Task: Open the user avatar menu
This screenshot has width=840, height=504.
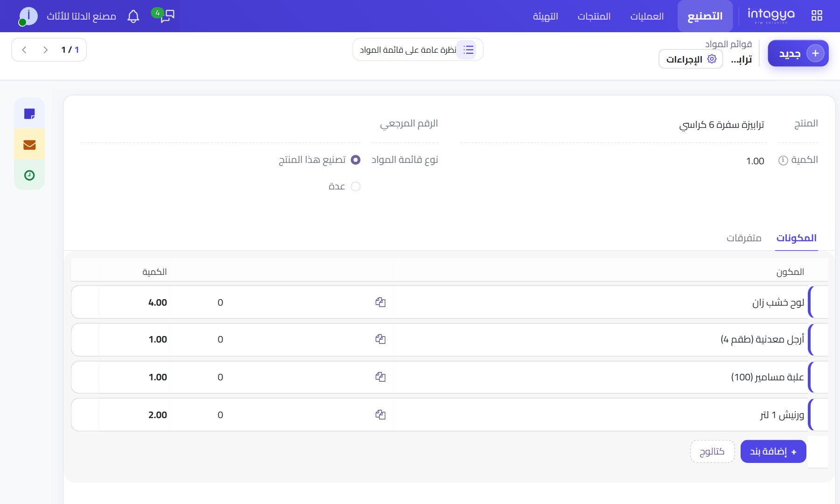Action: click(x=28, y=16)
